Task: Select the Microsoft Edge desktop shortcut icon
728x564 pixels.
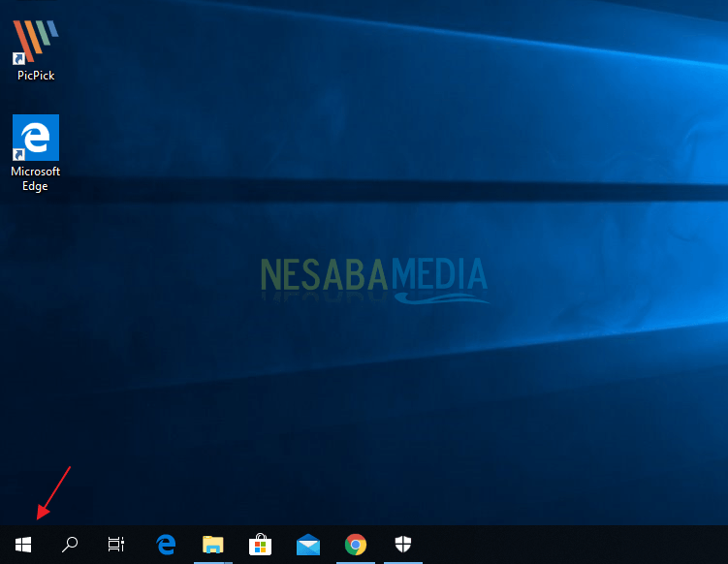Action: click(36, 138)
